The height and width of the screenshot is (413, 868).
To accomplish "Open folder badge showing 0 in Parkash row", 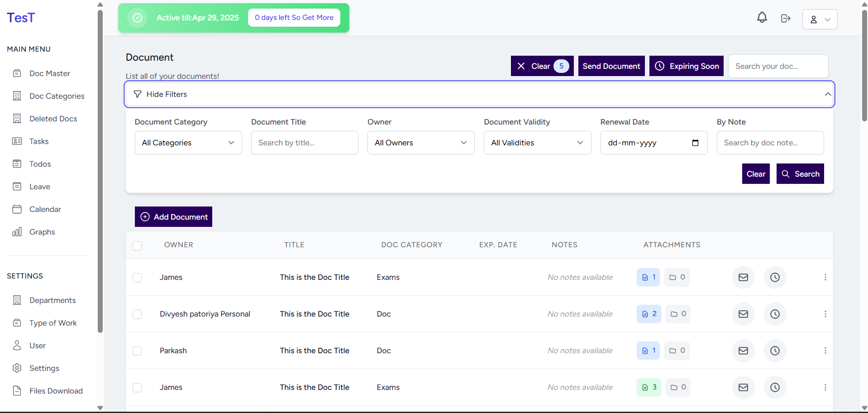I will 677,351.
